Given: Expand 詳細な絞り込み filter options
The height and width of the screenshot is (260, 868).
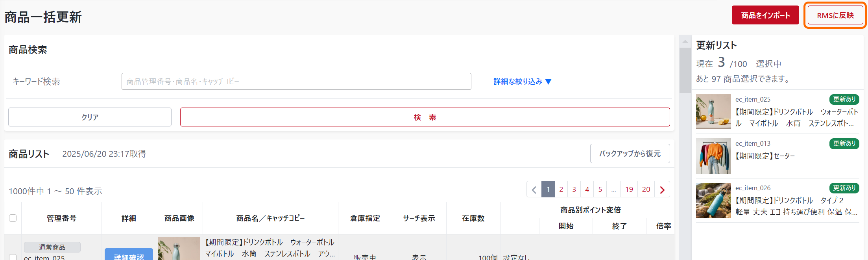Looking at the screenshot, I should pyautogui.click(x=523, y=82).
